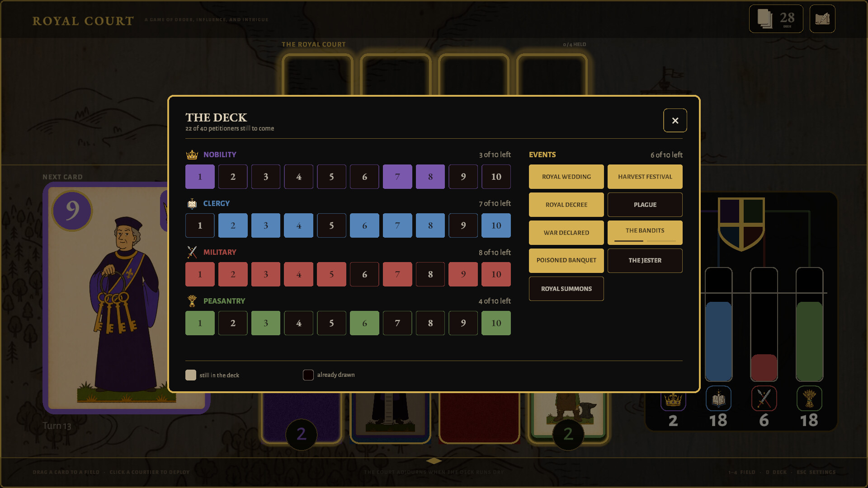Click Military card 9 tile
The width and height of the screenshot is (868, 488).
[x=463, y=274]
